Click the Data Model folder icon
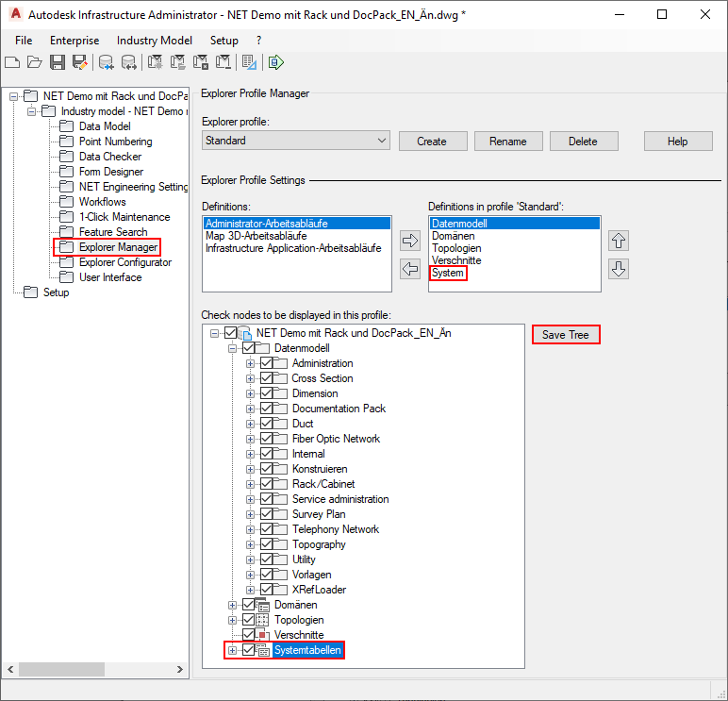This screenshot has height=701, width=728. point(66,126)
